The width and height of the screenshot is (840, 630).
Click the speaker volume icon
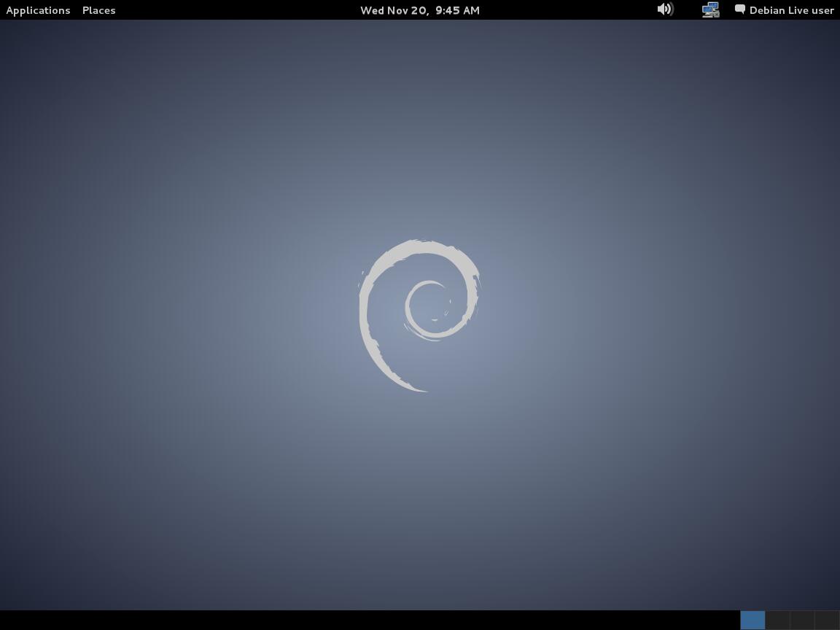pos(665,9)
